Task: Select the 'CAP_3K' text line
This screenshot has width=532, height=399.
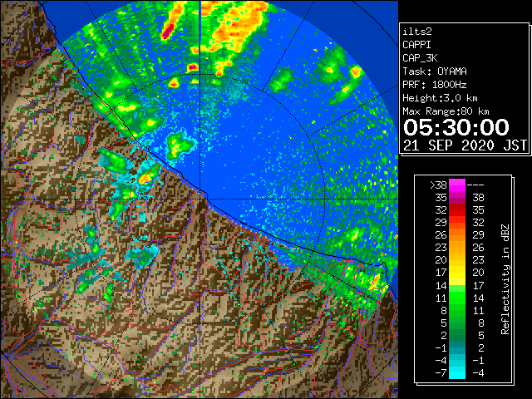Action: [x=420, y=58]
